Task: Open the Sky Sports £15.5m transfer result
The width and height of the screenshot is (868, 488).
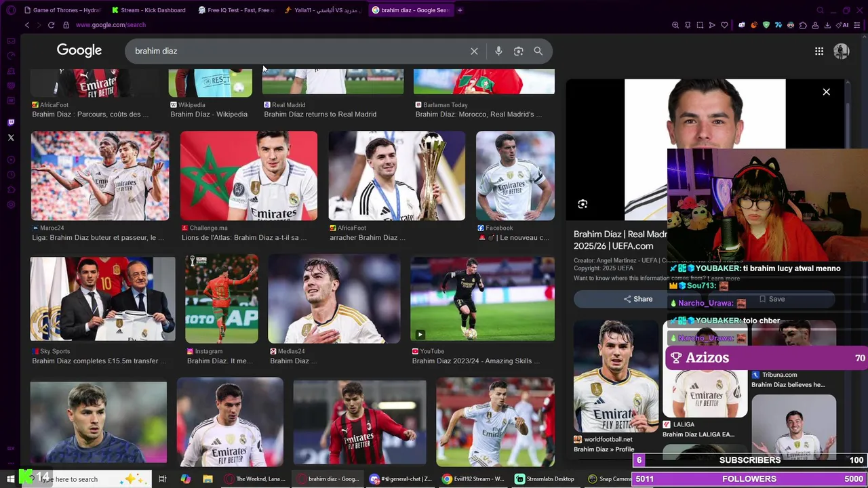Action: [99, 361]
